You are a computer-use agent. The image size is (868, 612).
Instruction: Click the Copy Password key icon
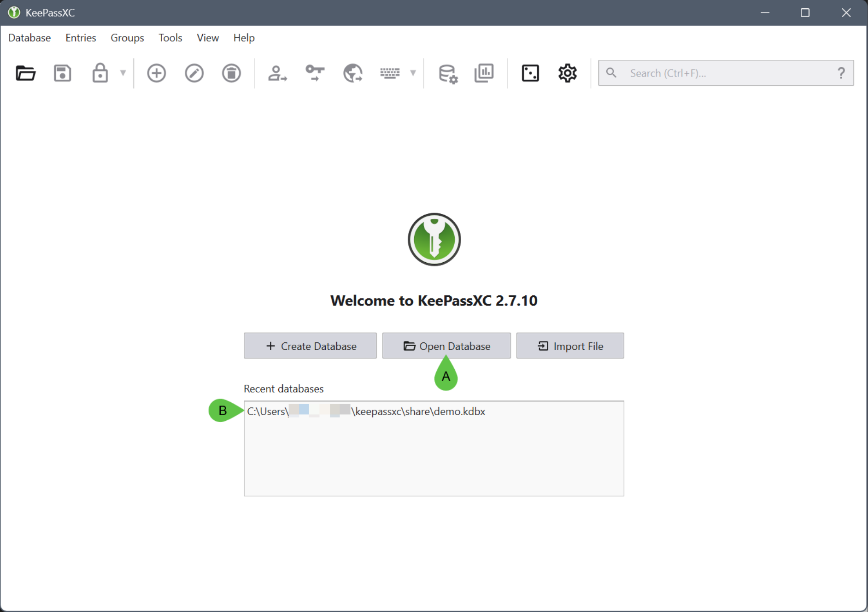click(315, 73)
